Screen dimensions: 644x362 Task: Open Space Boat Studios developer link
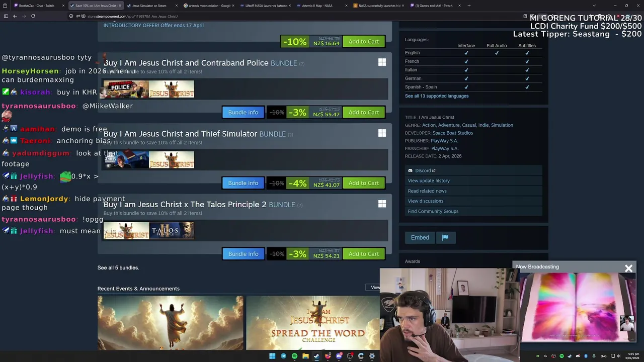click(x=453, y=133)
